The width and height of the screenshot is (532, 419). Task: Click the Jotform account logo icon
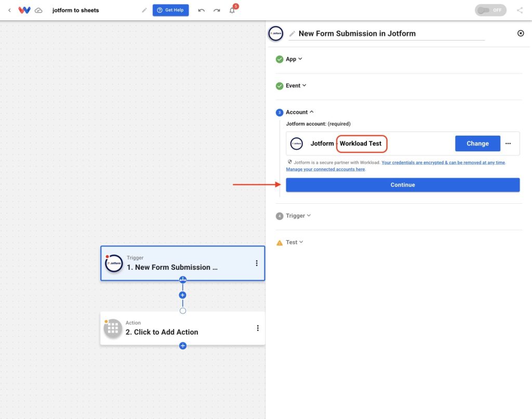(x=297, y=143)
